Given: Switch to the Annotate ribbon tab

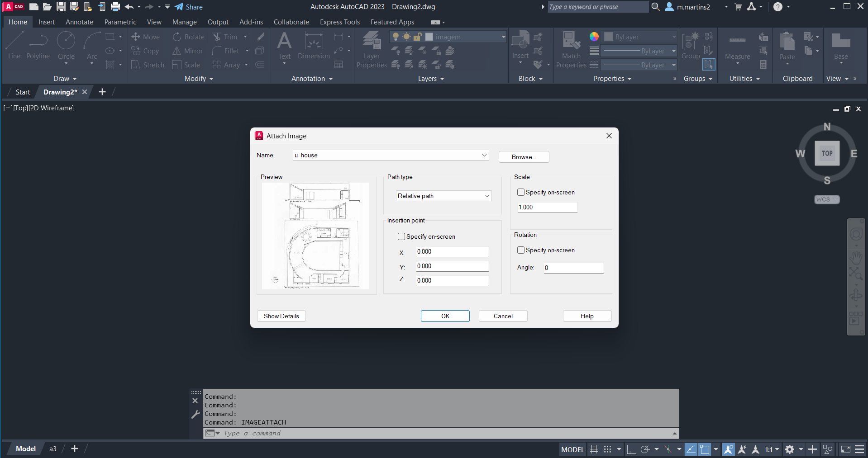Looking at the screenshot, I should (79, 22).
